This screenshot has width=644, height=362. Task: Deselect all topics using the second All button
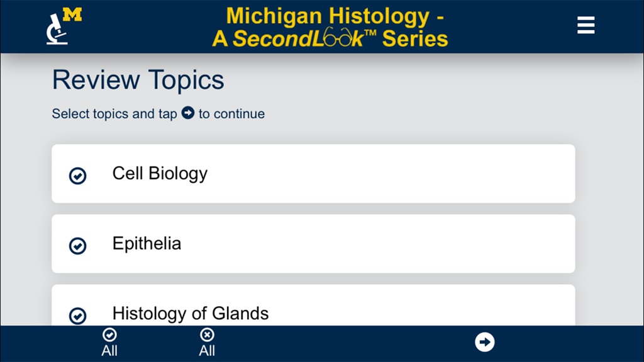tap(207, 343)
